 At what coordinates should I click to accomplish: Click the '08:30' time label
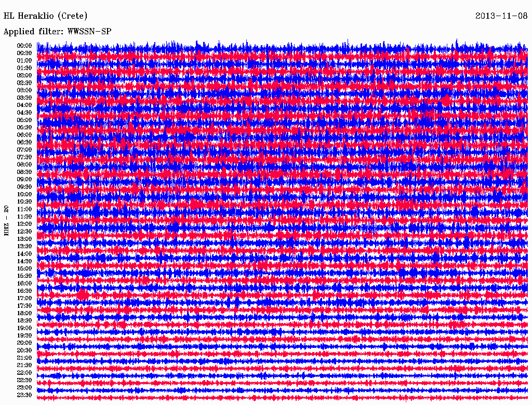(x=24, y=172)
